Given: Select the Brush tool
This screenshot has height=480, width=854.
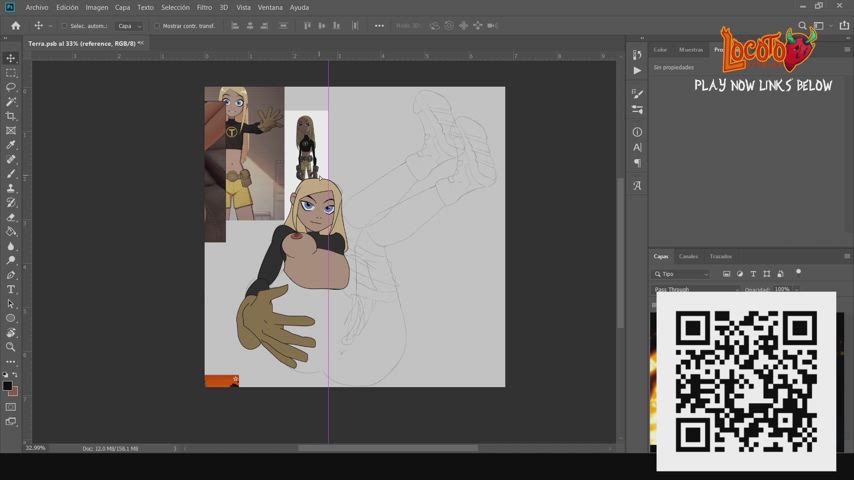Looking at the screenshot, I should [x=10, y=174].
